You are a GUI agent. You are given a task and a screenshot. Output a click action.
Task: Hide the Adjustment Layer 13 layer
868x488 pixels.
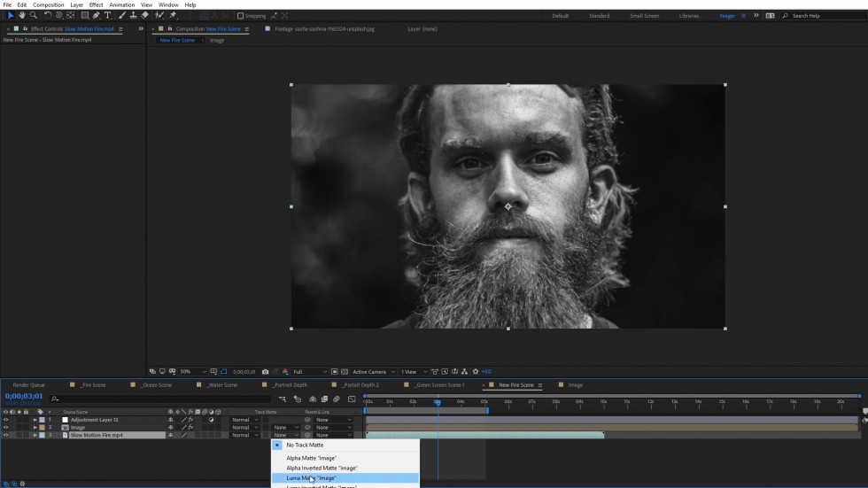tap(5, 420)
